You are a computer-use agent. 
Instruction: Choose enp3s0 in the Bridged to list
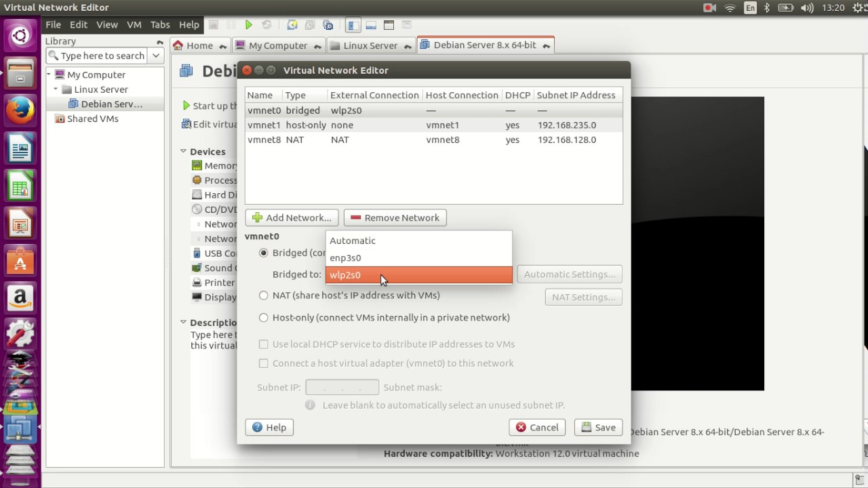pos(419,258)
